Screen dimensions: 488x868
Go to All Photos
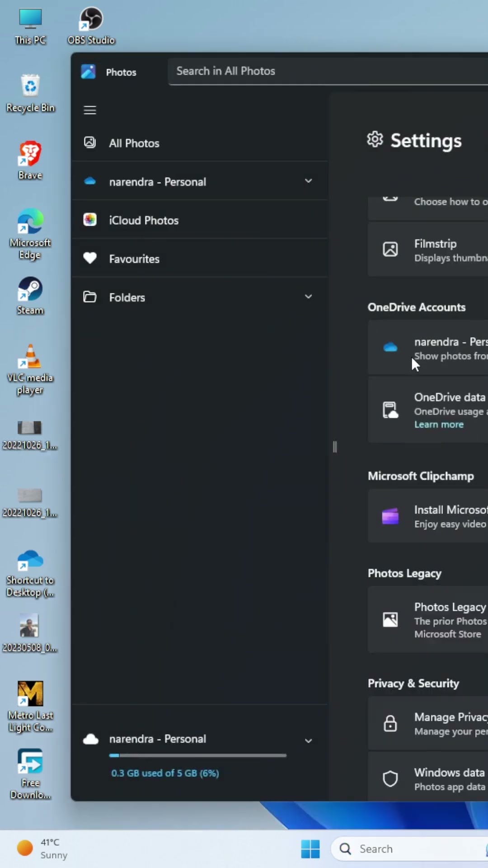(199, 143)
